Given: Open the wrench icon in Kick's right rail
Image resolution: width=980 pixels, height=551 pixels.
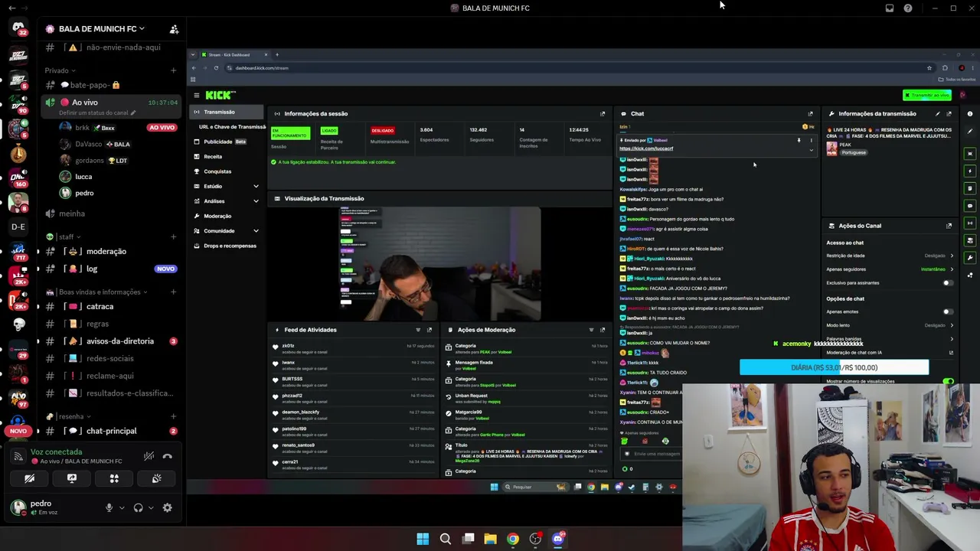Looking at the screenshot, I should pos(970,258).
